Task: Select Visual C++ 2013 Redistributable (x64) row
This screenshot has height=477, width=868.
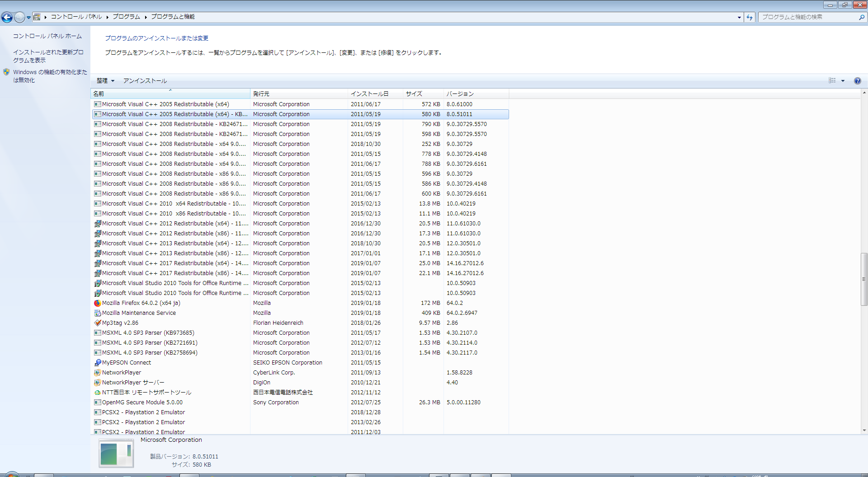Action: (x=301, y=243)
